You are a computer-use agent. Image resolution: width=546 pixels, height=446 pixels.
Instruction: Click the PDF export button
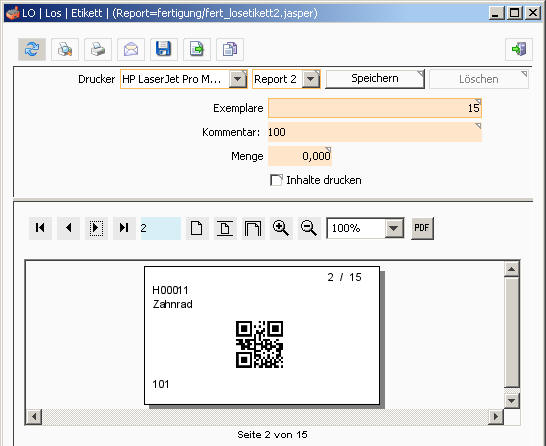[x=422, y=228]
